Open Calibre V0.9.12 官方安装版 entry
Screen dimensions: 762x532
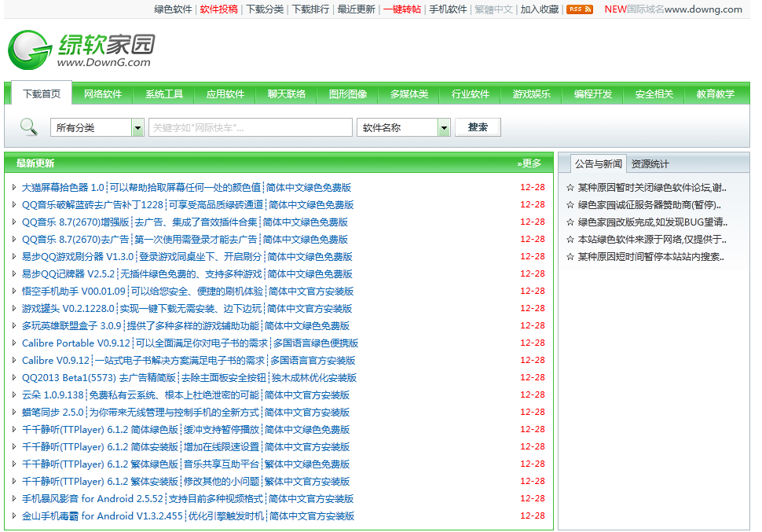189,360
